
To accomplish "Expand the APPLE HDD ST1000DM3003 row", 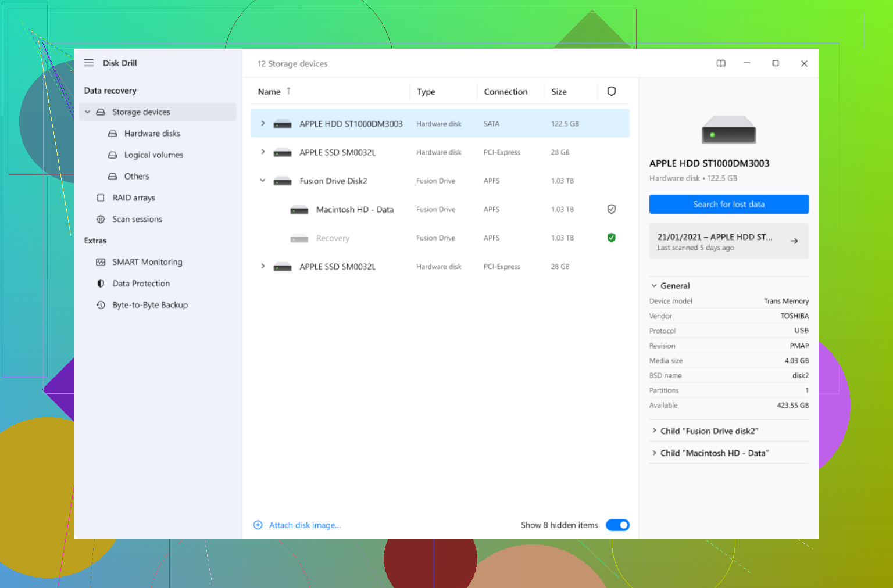I will pos(263,123).
